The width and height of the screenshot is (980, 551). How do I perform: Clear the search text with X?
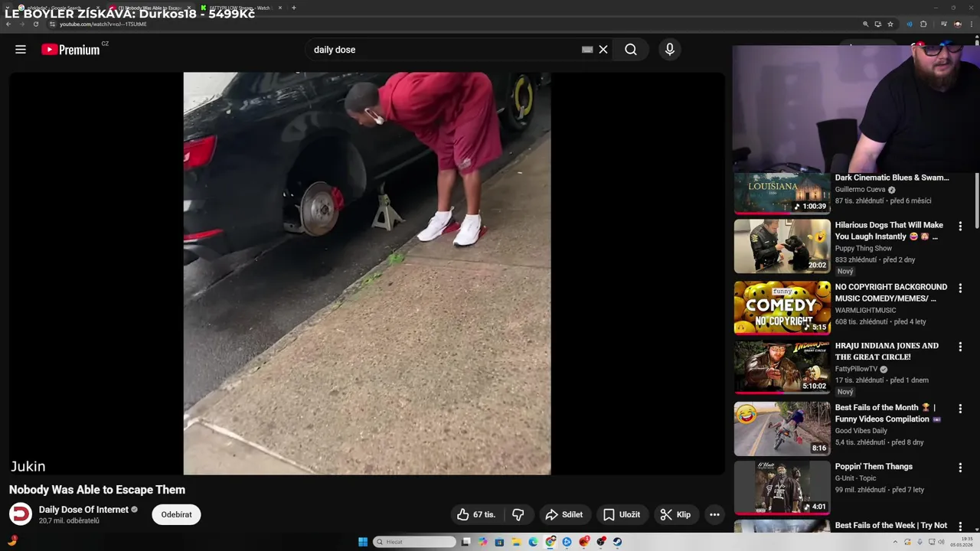tap(603, 50)
